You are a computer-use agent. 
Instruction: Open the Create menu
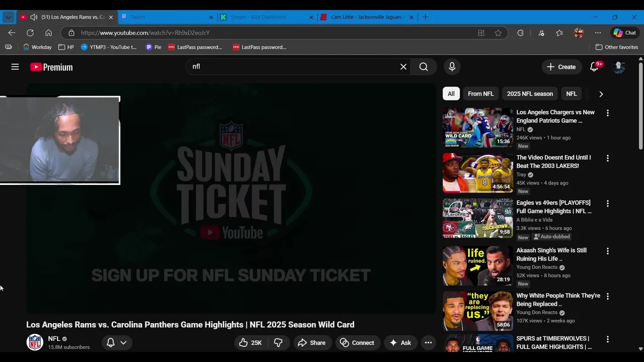(x=561, y=67)
